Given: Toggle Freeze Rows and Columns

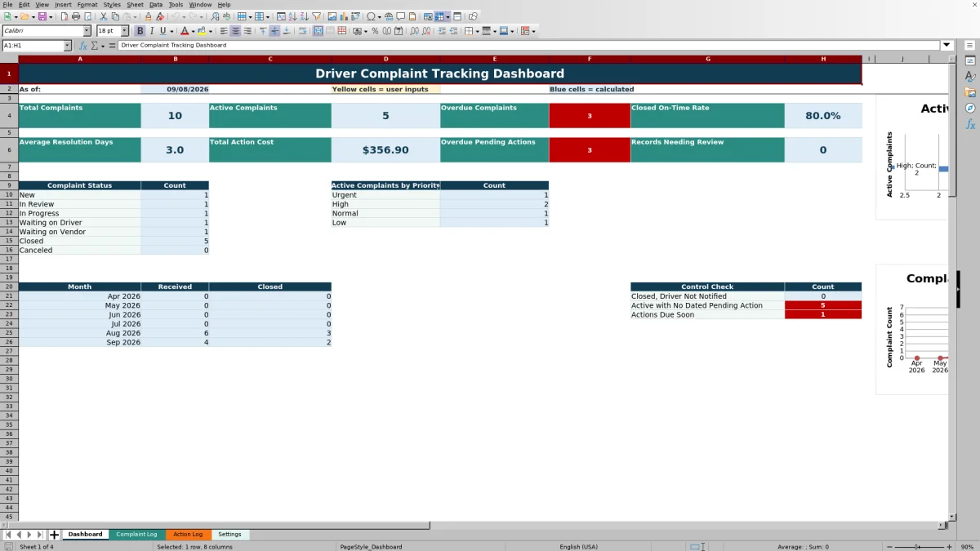Looking at the screenshot, I should coord(439,16).
